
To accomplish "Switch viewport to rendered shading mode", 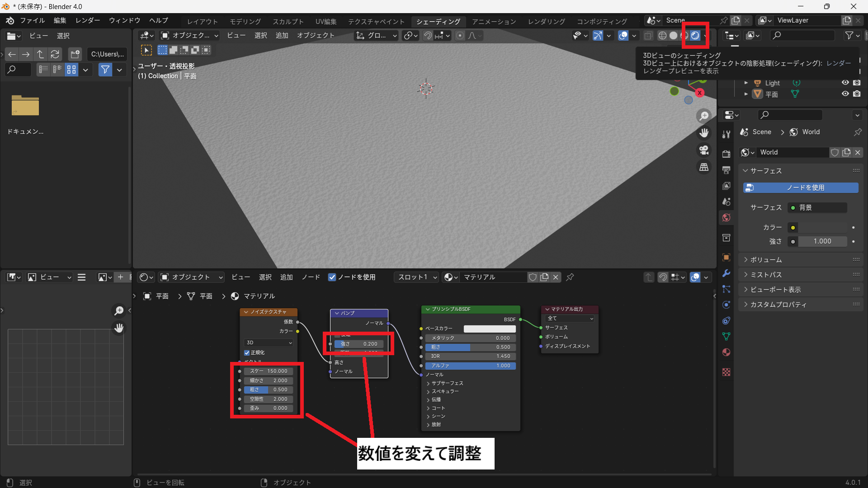I will 695,36.
